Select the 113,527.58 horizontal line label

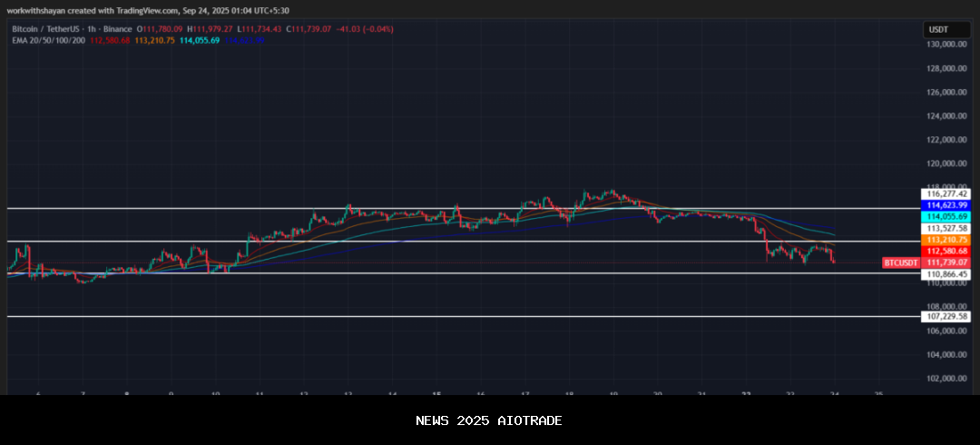(946, 229)
